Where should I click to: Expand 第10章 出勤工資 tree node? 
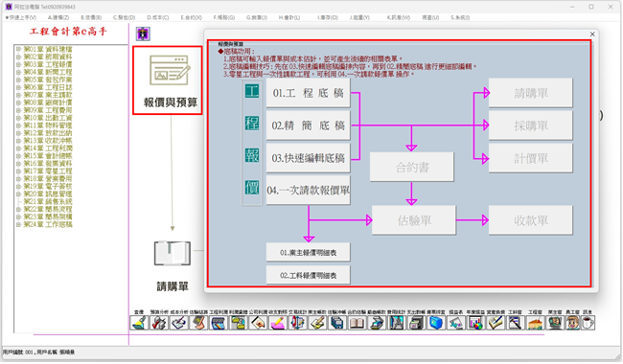click(x=18, y=118)
